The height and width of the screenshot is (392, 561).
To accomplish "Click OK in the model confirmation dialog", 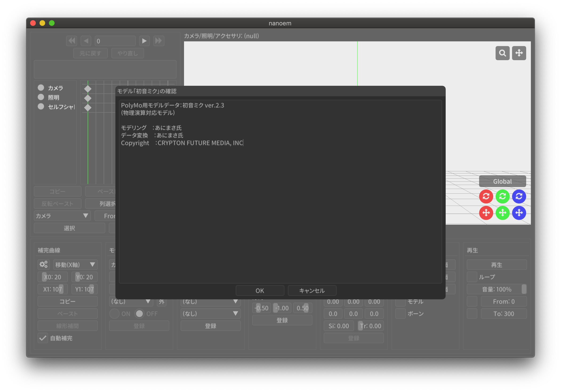I will [260, 290].
